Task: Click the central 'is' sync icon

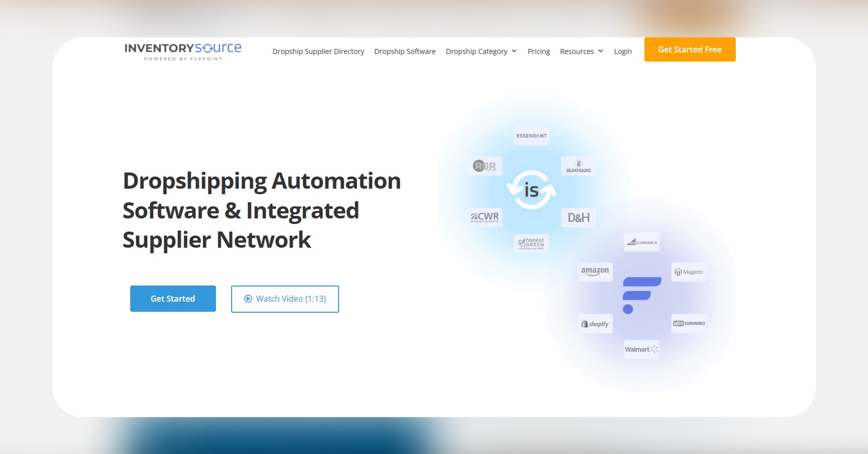Action: (531, 190)
